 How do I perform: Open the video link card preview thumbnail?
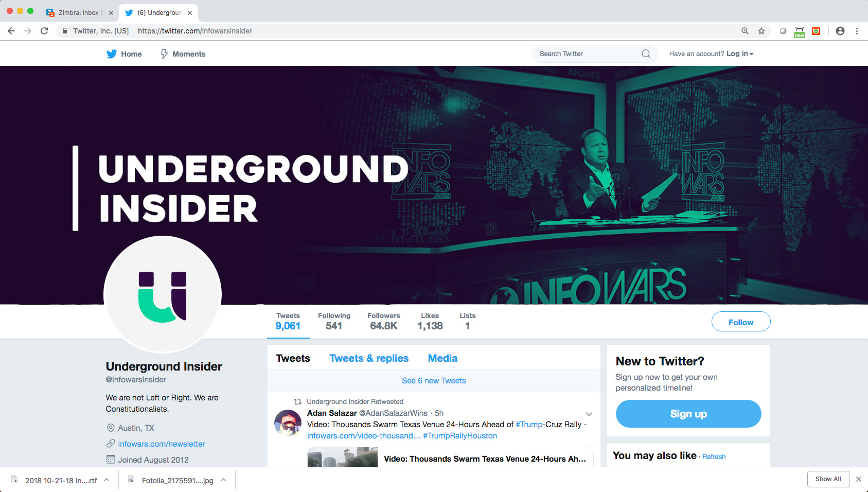[343, 457]
